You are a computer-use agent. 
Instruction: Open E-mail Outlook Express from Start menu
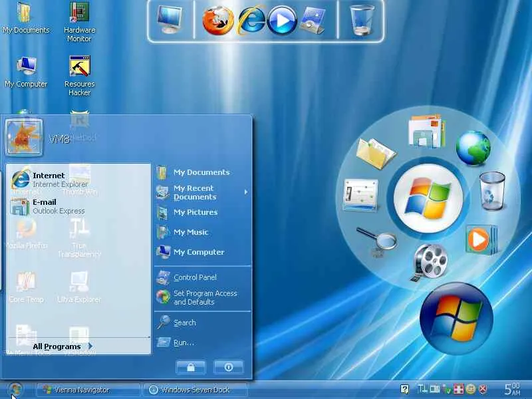78,206
